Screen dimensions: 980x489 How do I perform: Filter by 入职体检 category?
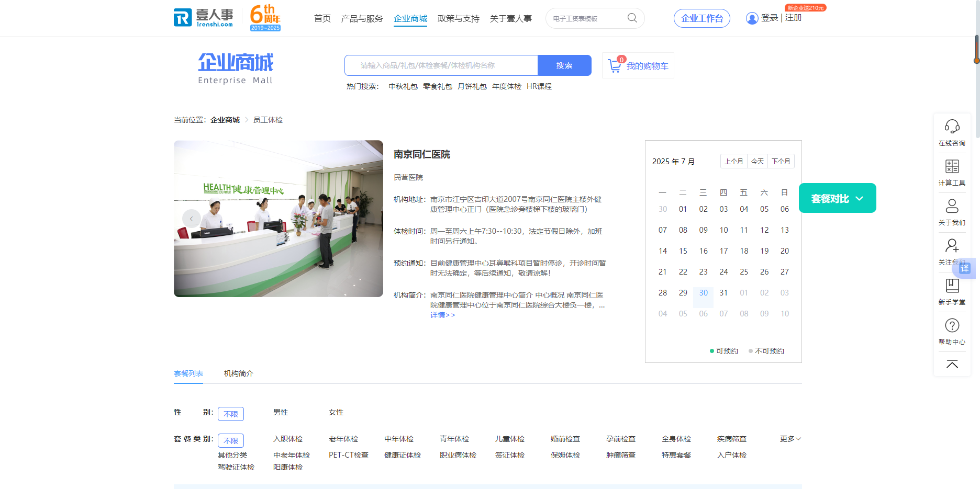[288, 439]
